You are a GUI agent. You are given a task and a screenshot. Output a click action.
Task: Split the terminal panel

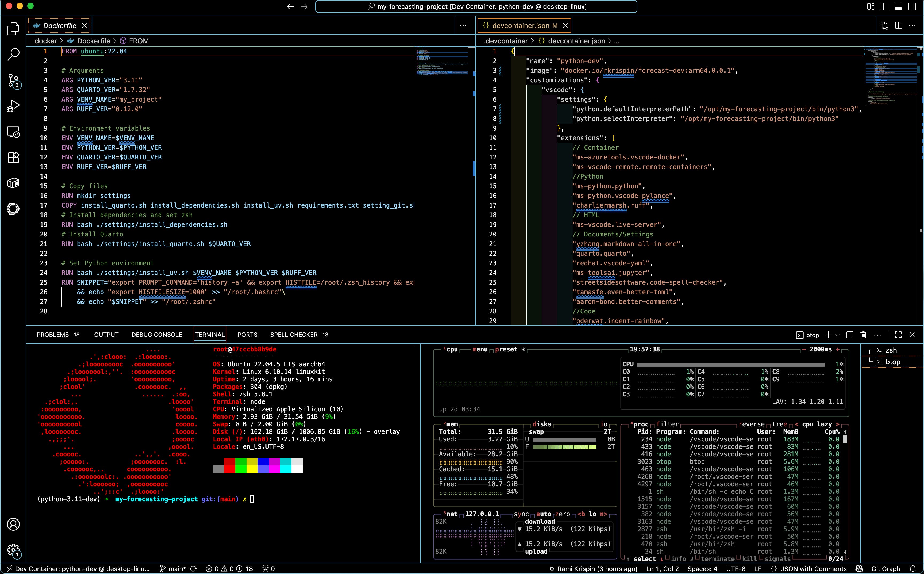click(850, 335)
